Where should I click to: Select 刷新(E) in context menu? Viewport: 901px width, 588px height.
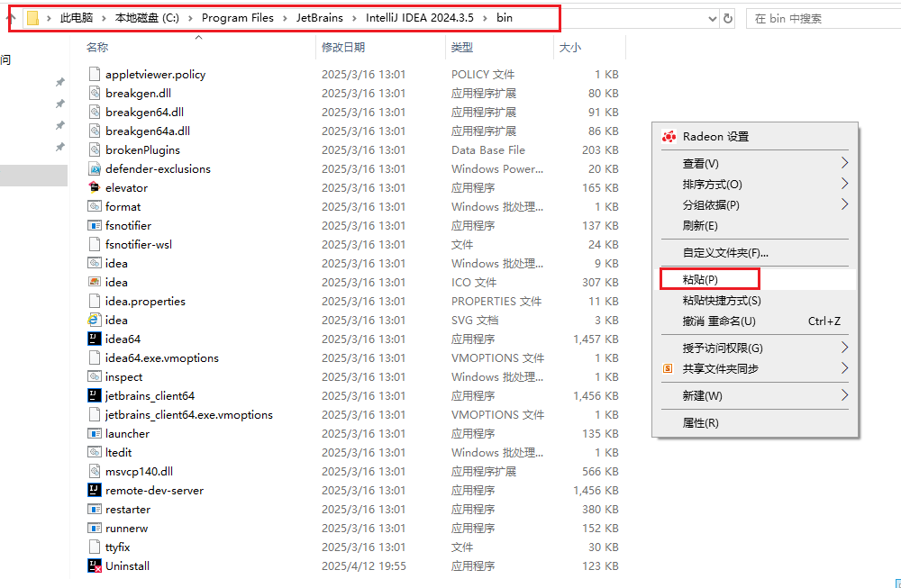tap(755, 226)
